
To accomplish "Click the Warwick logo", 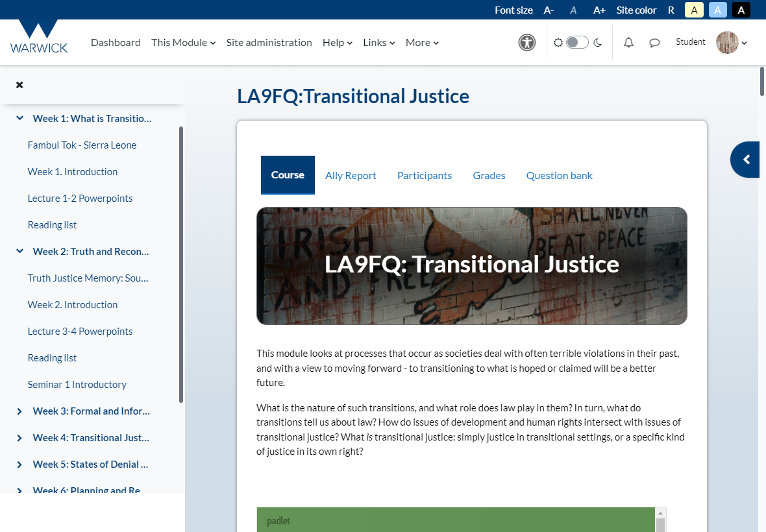I will pos(39,37).
